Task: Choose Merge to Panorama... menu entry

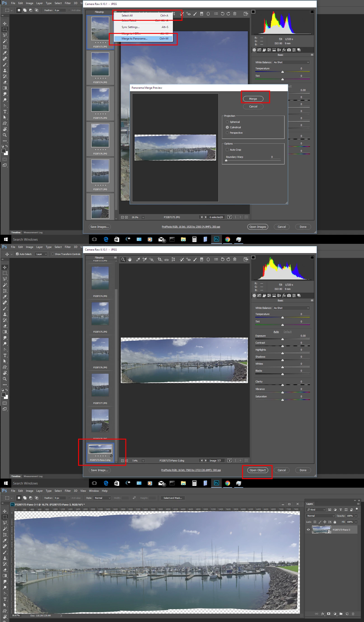Action: 143,39
